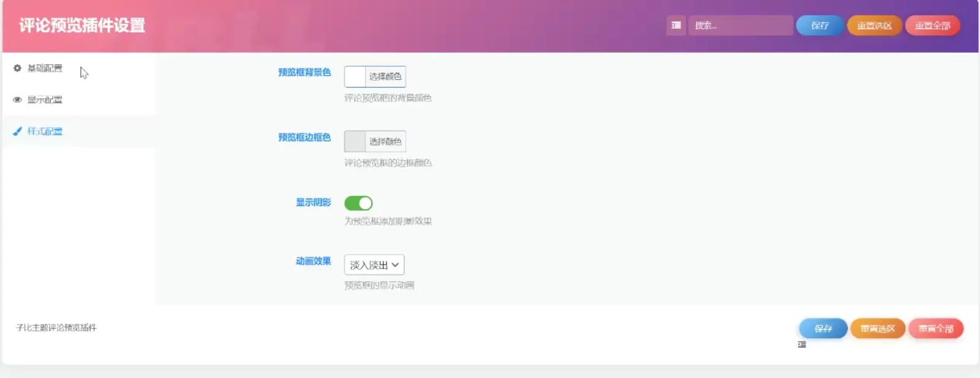The width and height of the screenshot is (980, 378).
Task: Click the brush icon beside 样式配置
Action: point(17,131)
